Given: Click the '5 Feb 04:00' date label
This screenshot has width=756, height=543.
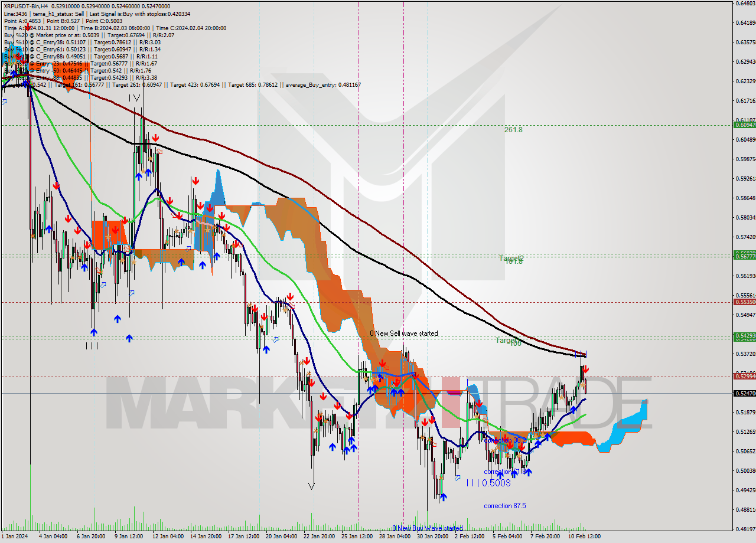Looking at the screenshot, I should (507, 537).
